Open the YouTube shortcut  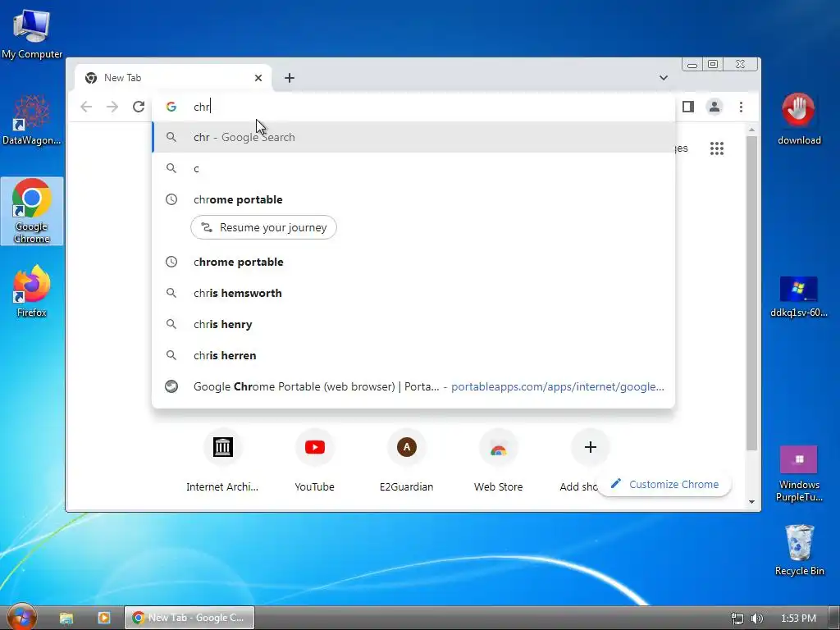click(x=314, y=459)
